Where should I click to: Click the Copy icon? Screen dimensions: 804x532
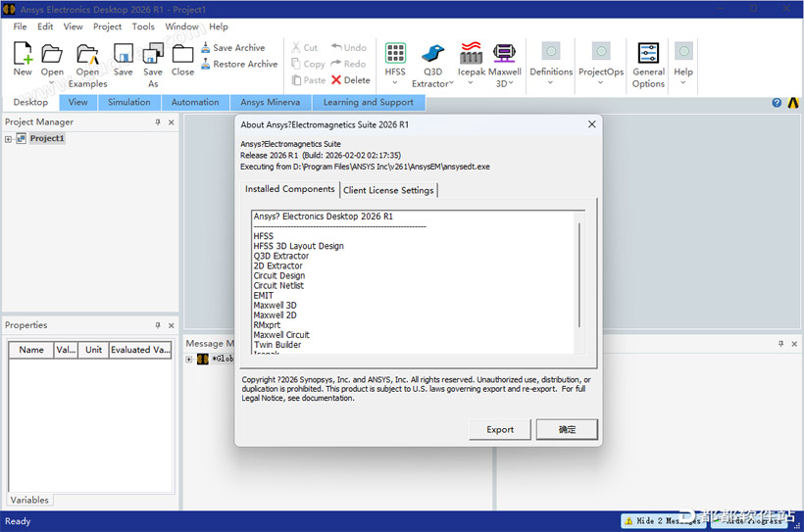[296, 64]
